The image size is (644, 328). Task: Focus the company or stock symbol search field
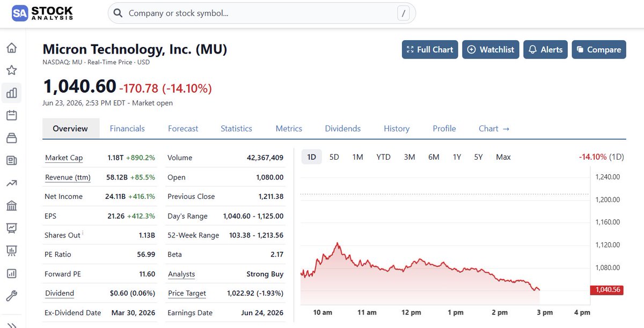261,13
